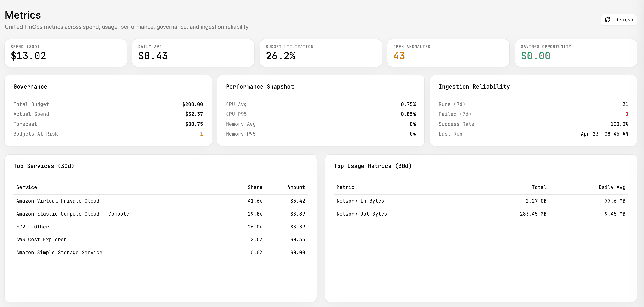This screenshot has width=644, height=307.
Task: Click the Amount column header
Action: click(x=296, y=187)
